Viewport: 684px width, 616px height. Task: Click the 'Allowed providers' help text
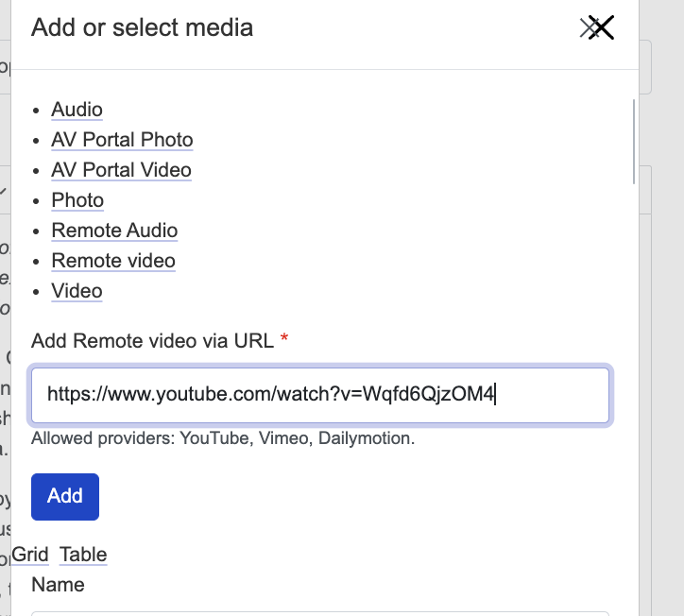tap(223, 438)
